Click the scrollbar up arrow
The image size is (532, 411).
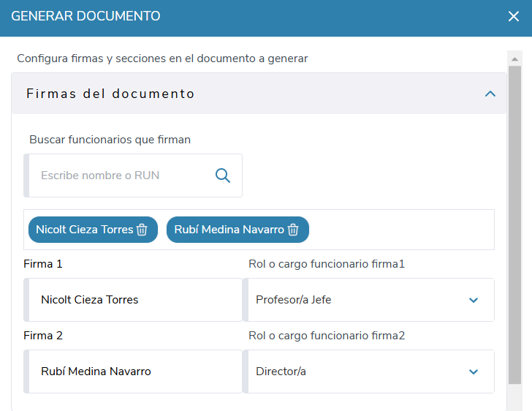click(x=514, y=59)
